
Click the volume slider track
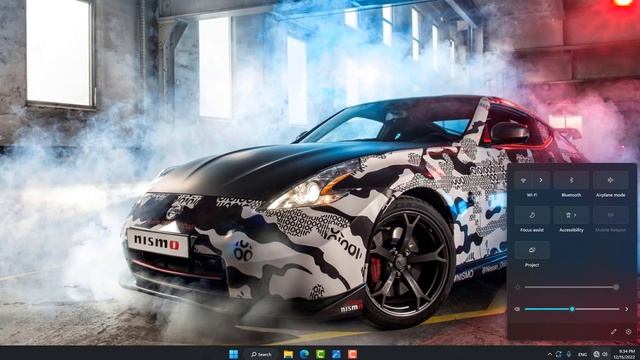click(572, 309)
